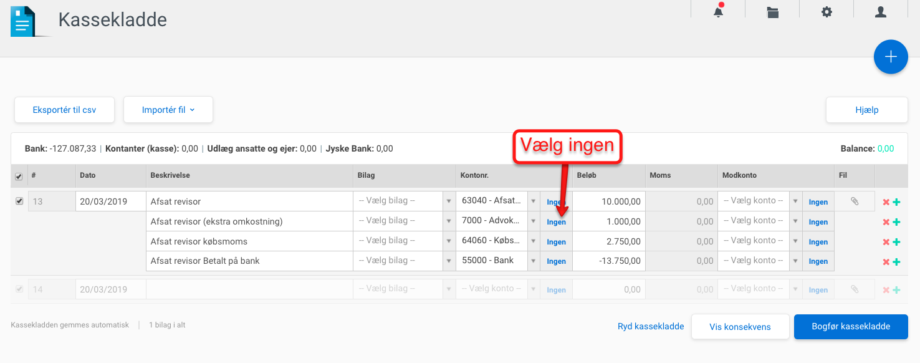Screen dimensions: 920x363
Task: Click 'Ryd kassekladde' link
Action: (x=651, y=327)
